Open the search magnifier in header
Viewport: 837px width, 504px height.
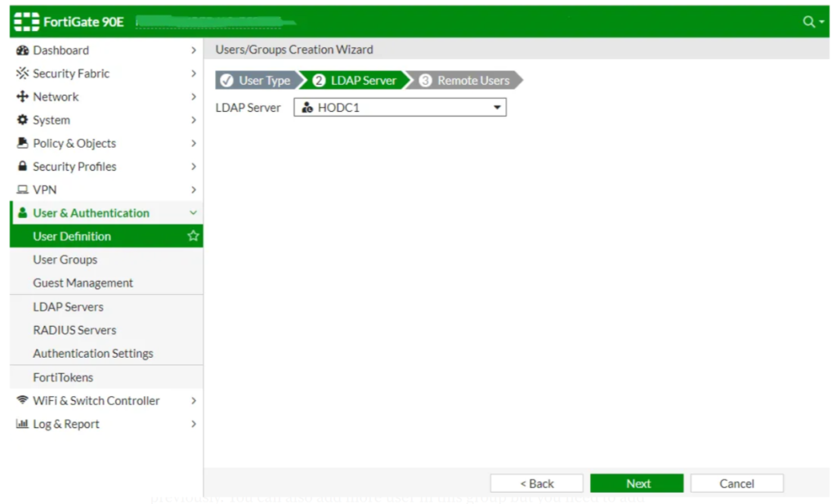coord(808,21)
